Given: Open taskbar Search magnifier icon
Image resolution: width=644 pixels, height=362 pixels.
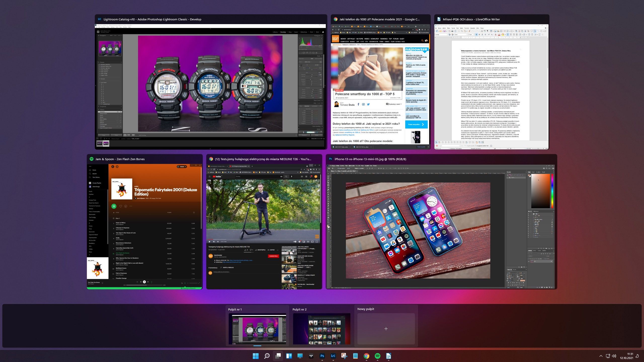Looking at the screenshot, I should click(267, 356).
